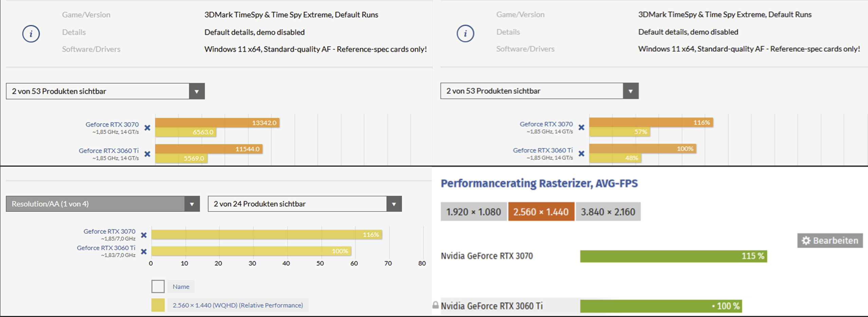Click the yellow 57% bar for RTX 3070
The height and width of the screenshot is (317, 868).
[620, 132]
